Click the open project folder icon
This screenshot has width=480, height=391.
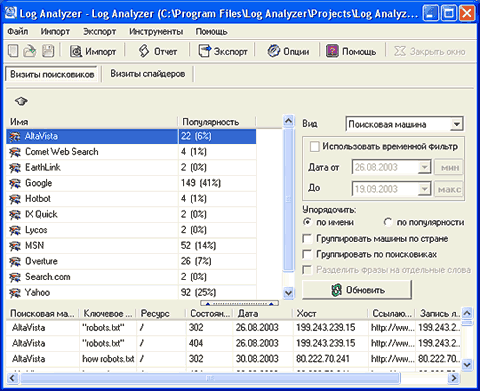point(30,51)
